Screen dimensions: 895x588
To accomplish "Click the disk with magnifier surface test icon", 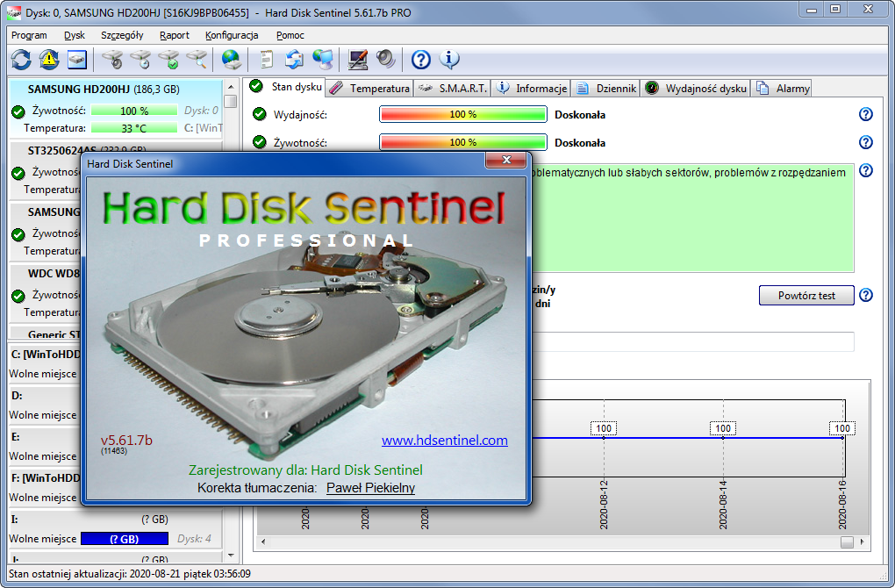I will coord(197,60).
